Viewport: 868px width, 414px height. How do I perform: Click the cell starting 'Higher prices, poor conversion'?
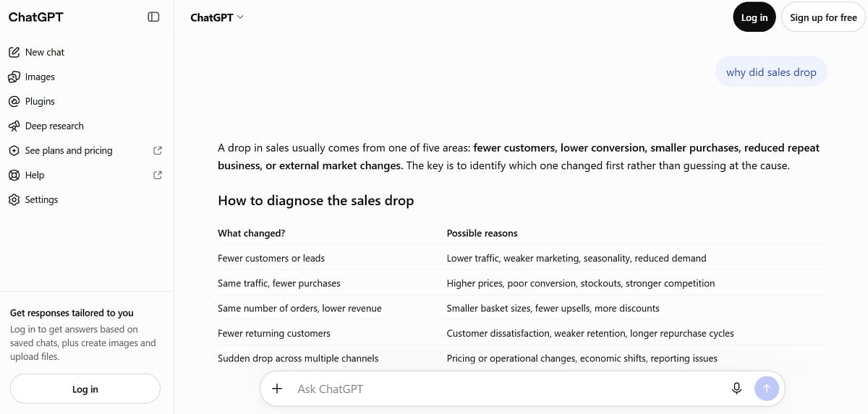click(x=581, y=283)
